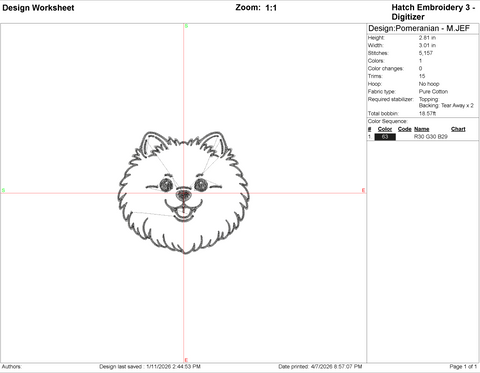Click the 'Trims:' label
Viewport: 480px width, 373px height.
[x=375, y=76]
